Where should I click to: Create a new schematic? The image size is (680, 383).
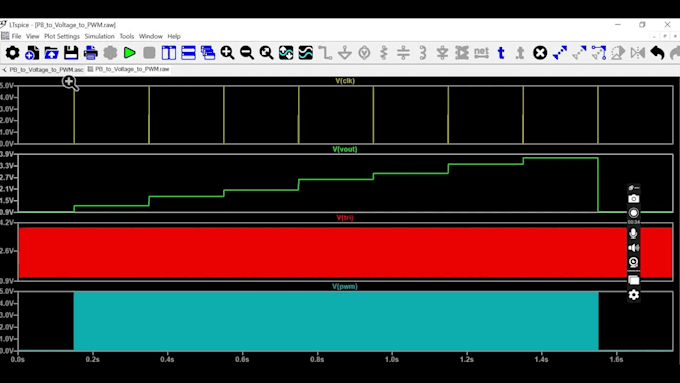32,53
